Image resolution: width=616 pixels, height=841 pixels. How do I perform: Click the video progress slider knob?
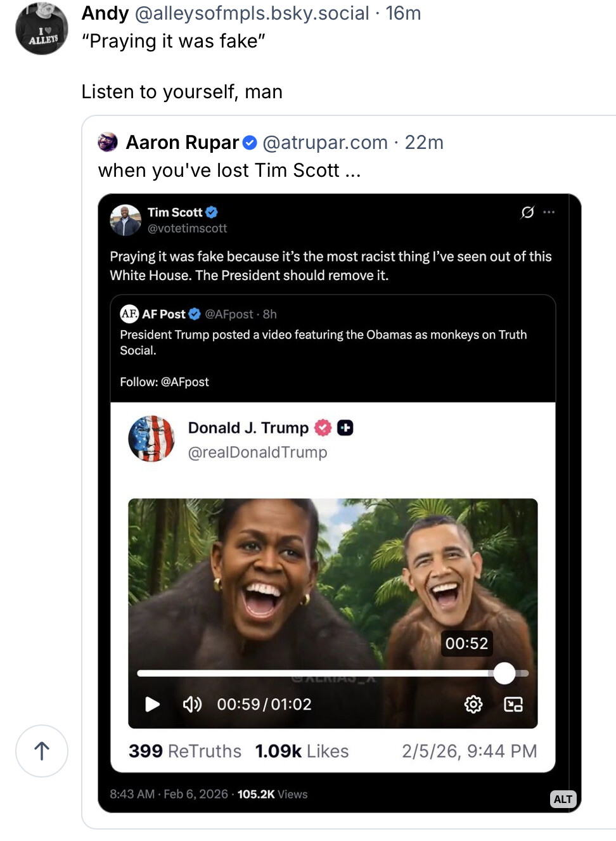point(504,673)
